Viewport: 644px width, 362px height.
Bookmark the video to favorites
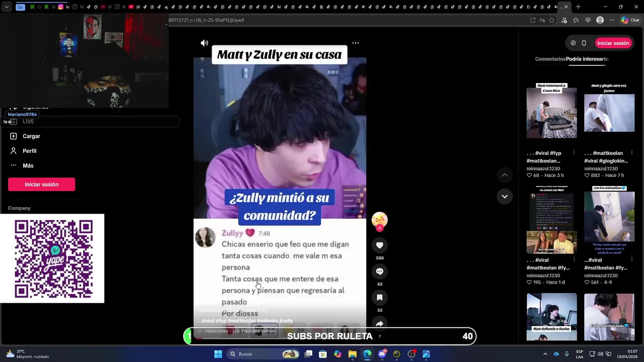coord(380,298)
